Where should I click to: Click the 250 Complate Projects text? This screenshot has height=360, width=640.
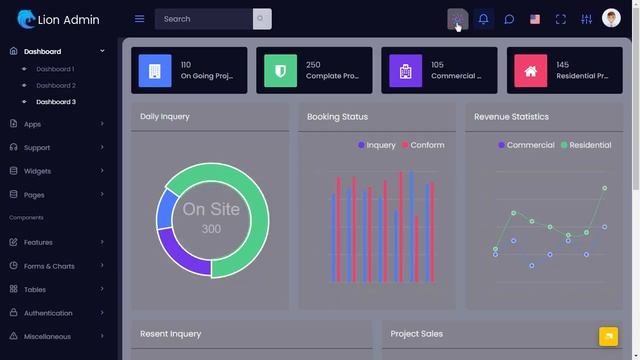tap(333, 70)
